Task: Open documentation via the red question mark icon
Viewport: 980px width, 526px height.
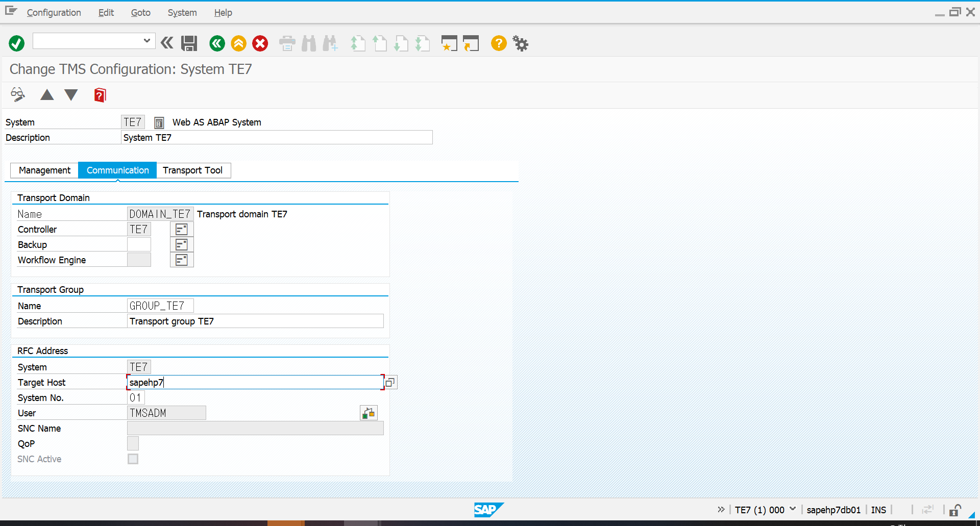Action: point(100,95)
